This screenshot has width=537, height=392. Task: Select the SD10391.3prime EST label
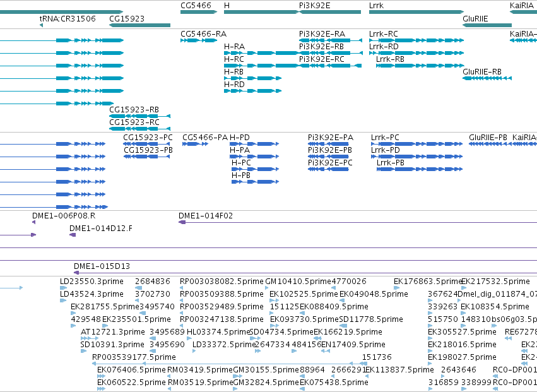[112, 345]
